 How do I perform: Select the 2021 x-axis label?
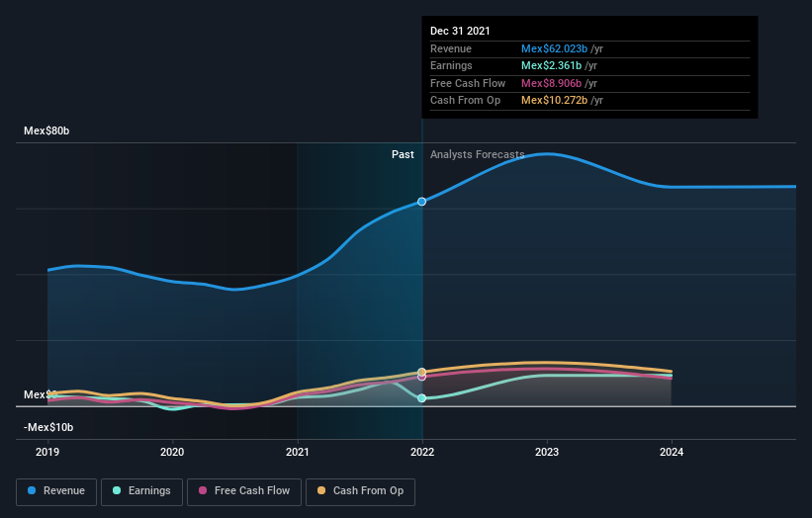coord(298,452)
